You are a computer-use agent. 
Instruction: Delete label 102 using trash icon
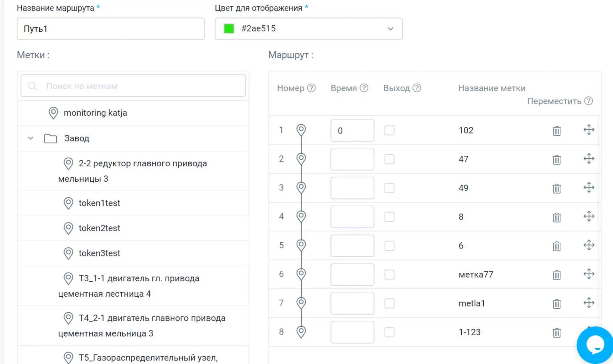(556, 131)
